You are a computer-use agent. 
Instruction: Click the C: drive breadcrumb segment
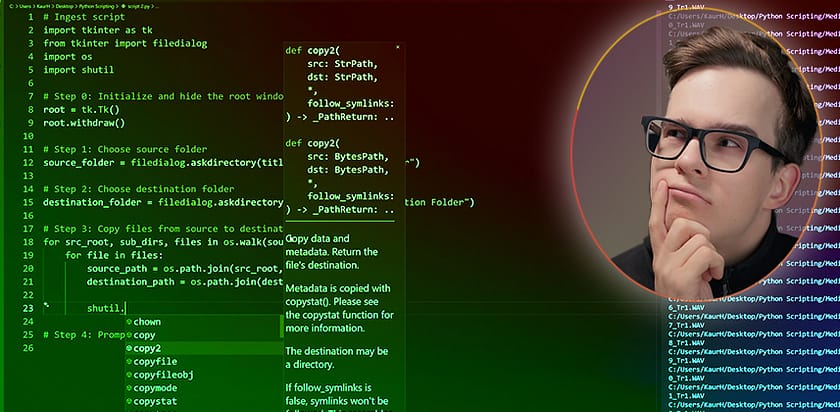click(x=11, y=6)
